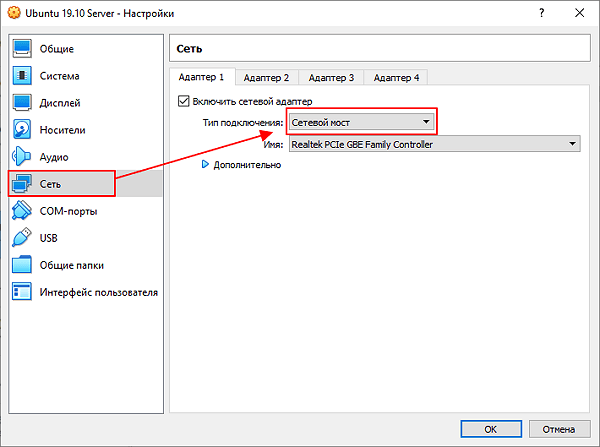Open the Shared Folders (Общие папки) icon
The image size is (600, 447).
23,265
